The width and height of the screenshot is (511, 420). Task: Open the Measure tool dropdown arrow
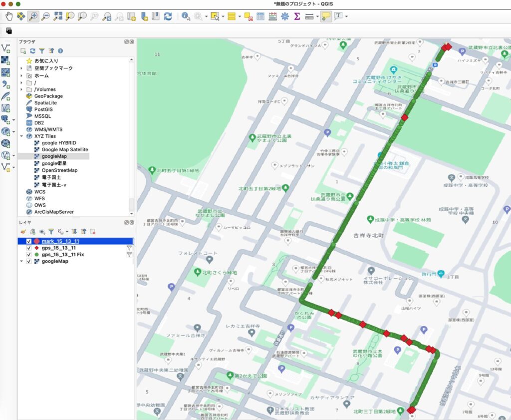point(317,16)
